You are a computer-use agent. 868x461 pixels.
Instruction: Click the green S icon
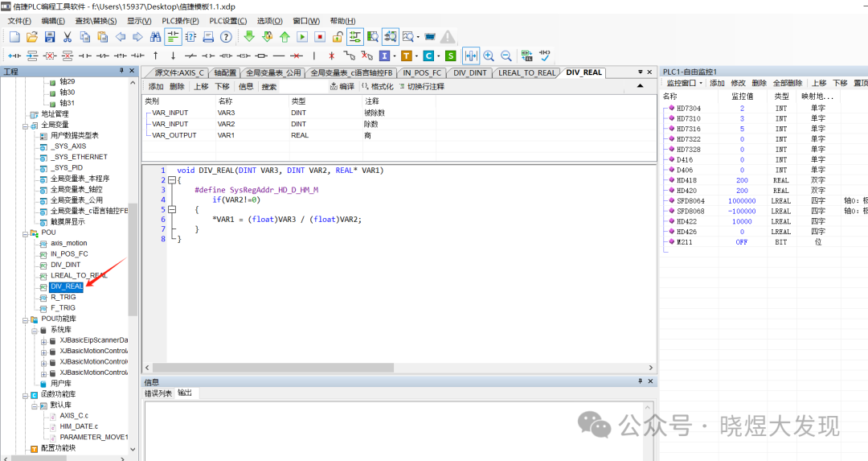coord(451,56)
